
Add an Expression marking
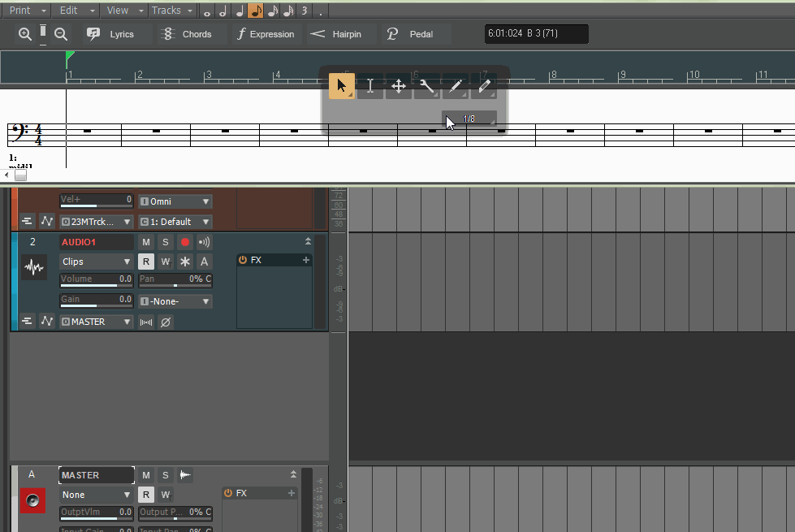(x=266, y=34)
